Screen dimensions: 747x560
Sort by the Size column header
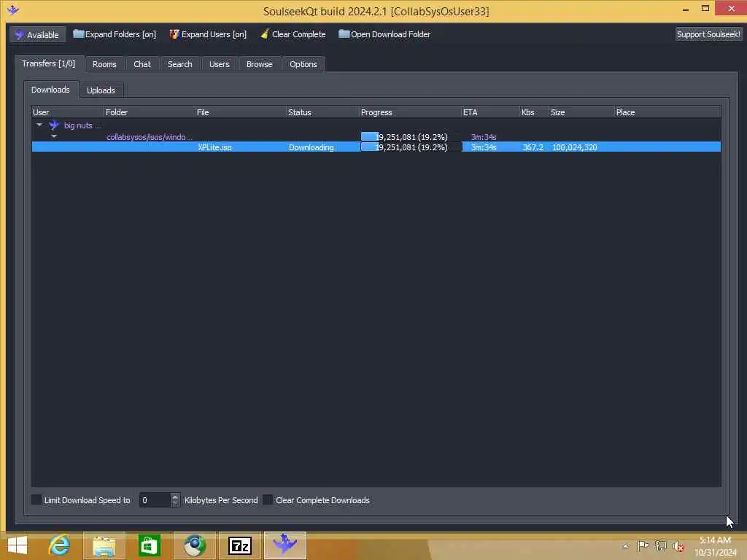581,112
